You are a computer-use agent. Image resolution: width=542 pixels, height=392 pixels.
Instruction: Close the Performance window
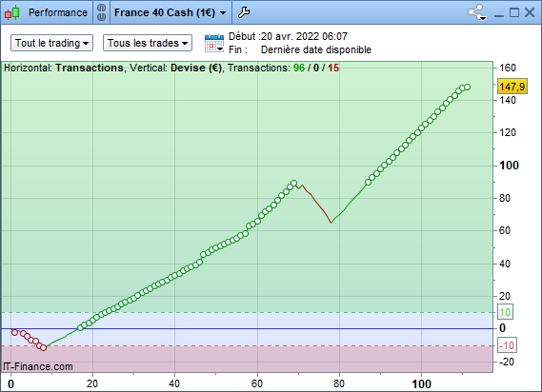coord(530,12)
